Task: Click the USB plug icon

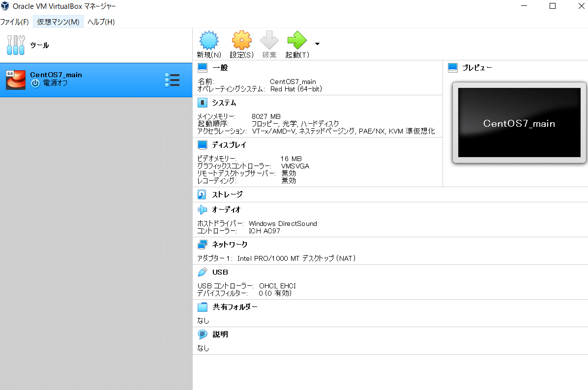Action: 203,272
